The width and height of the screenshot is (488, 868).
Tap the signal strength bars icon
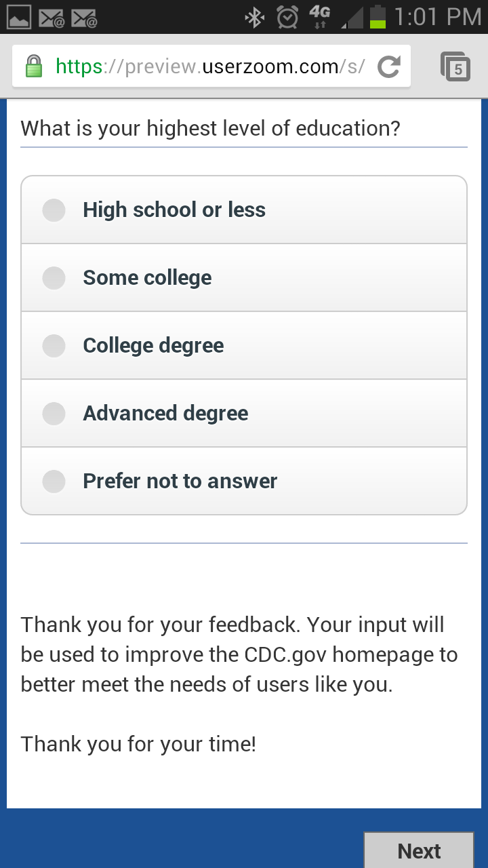tap(351, 17)
